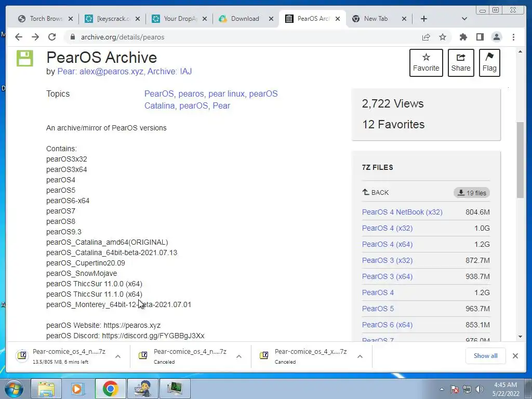532x399 pixels.
Task: Share this page from the address bar
Action: click(x=426, y=37)
